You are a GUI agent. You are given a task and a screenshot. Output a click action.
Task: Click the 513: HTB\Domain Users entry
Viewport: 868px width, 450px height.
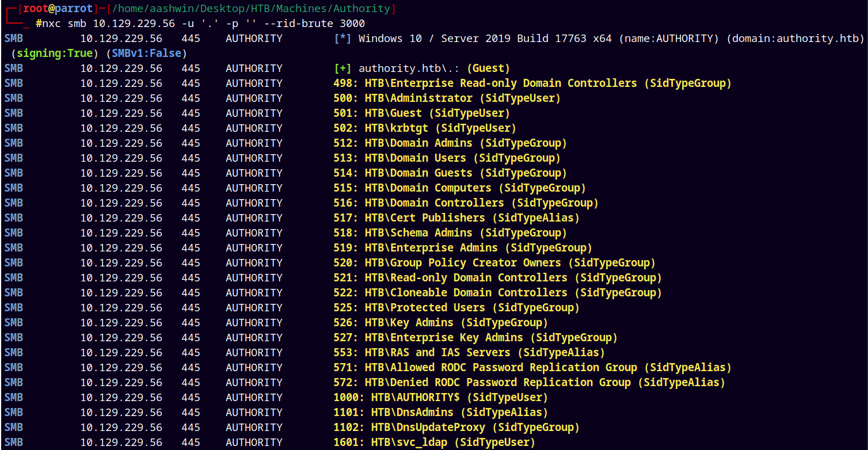(447, 158)
